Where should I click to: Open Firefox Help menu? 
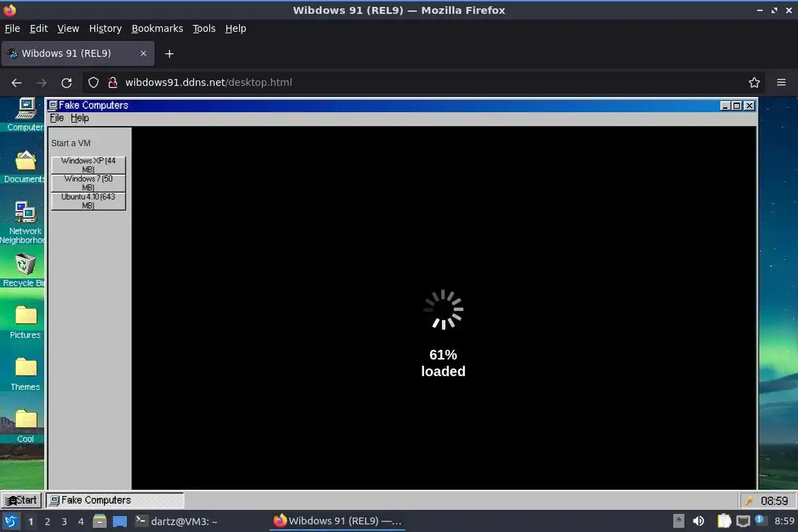click(x=236, y=28)
